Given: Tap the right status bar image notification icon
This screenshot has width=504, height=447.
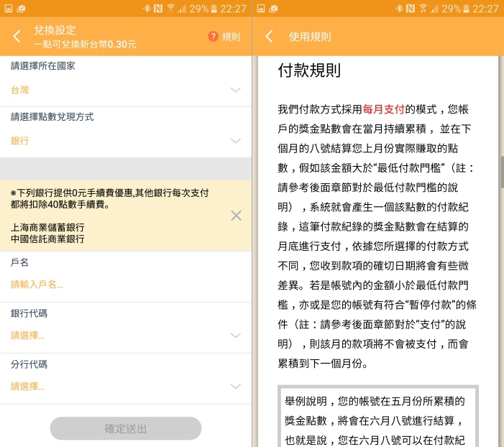Looking at the screenshot, I should click(x=261, y=9).
